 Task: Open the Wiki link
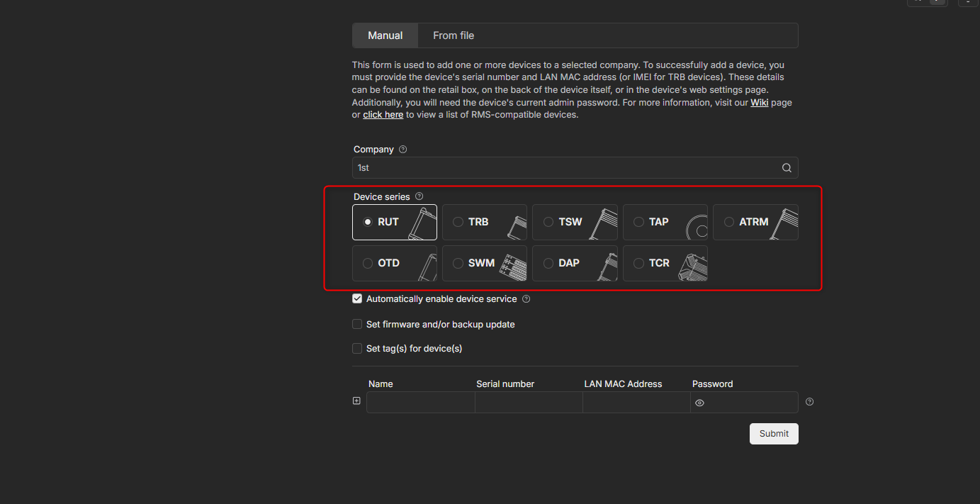pyautogui.click(x=760, y=103)
